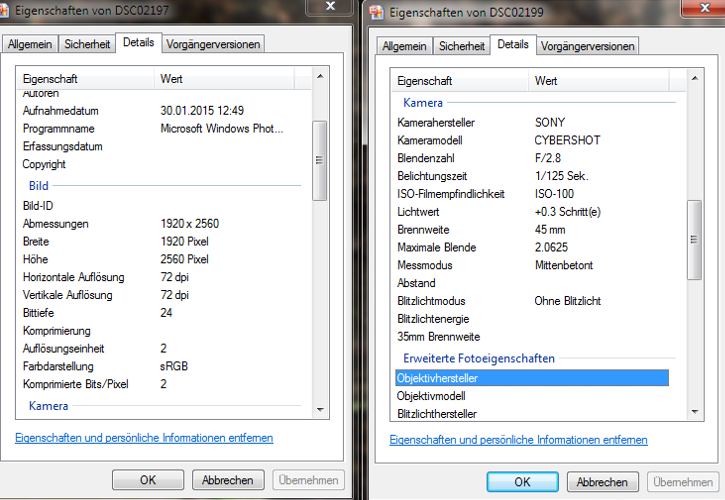Click remove properties link in DSC02197 window
Viewport: 725px width, 500px height.
click(144, 438)
